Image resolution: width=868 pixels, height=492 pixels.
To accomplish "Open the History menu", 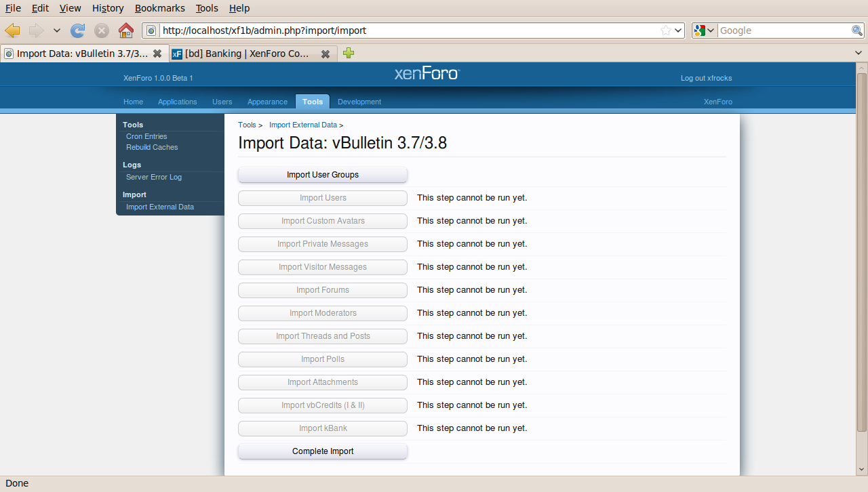I will coord(108,8).
